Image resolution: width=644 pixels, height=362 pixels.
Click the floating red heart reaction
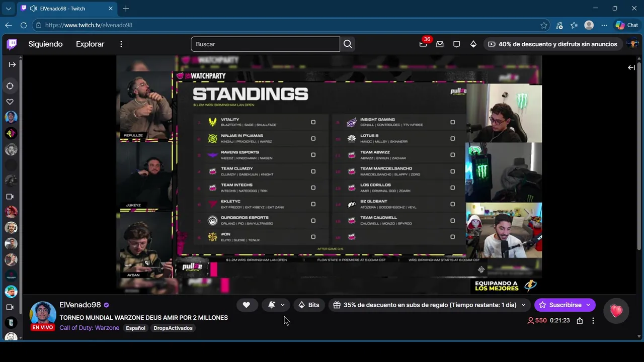tap(616, 311)
